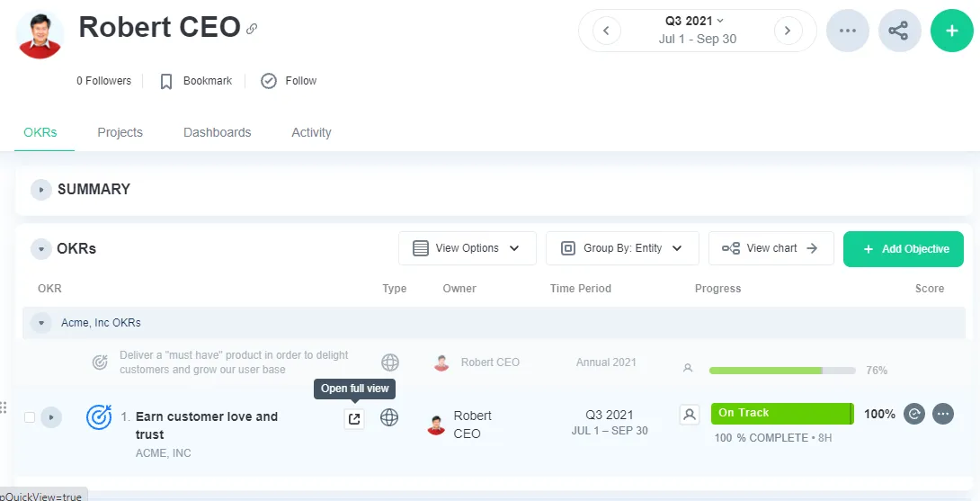Click the green plus create button
980x501 pixels.
click(952, 31)
